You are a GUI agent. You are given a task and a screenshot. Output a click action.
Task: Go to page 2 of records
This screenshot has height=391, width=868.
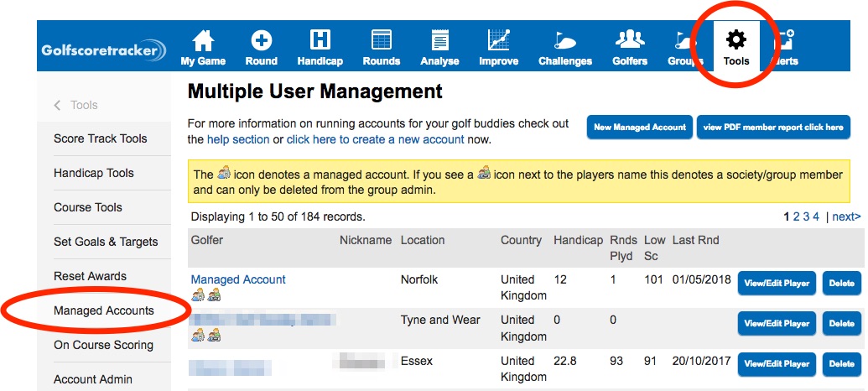click(x=797, y=216)
